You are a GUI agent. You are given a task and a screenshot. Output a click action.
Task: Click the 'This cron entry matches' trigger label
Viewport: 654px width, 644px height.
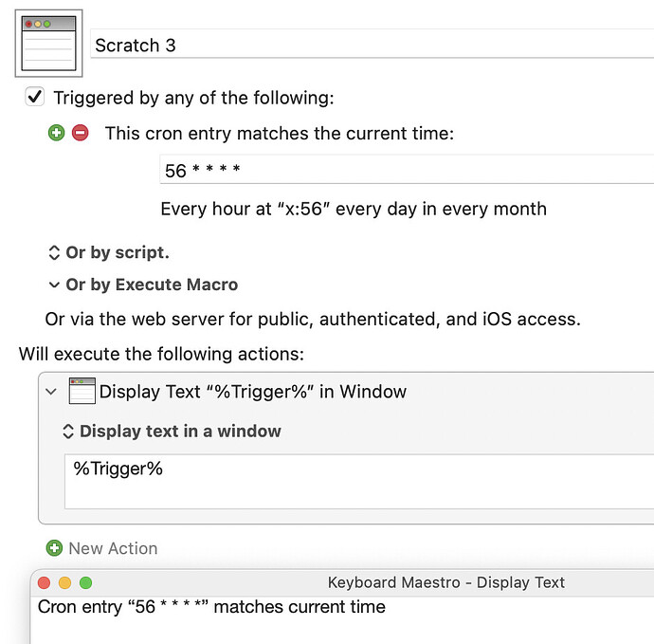(x=279, y=134)
